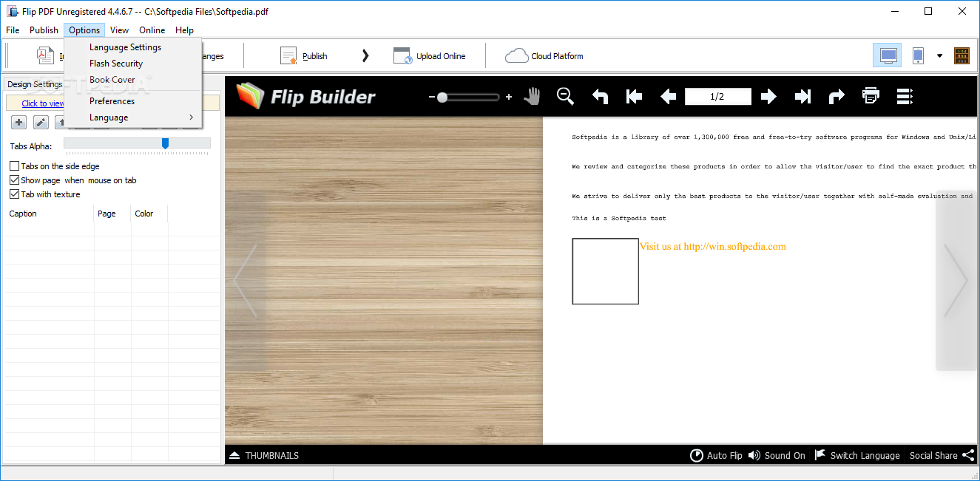The image size is (980, 481).
Task: Click the Caption column header
Action: (50, 214)
